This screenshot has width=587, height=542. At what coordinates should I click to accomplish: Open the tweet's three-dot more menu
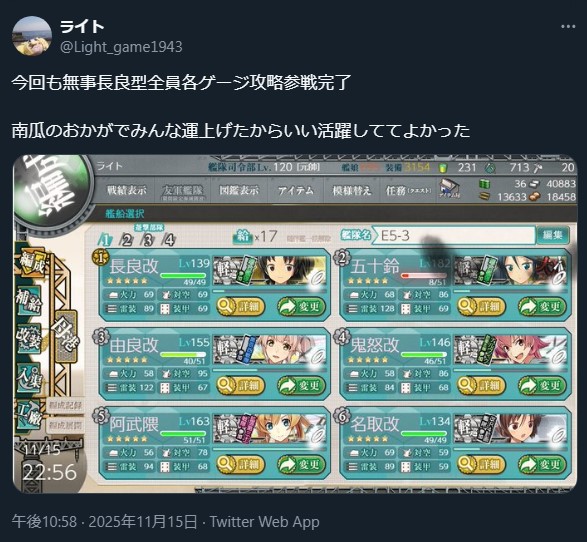click(x=568, y=27)
